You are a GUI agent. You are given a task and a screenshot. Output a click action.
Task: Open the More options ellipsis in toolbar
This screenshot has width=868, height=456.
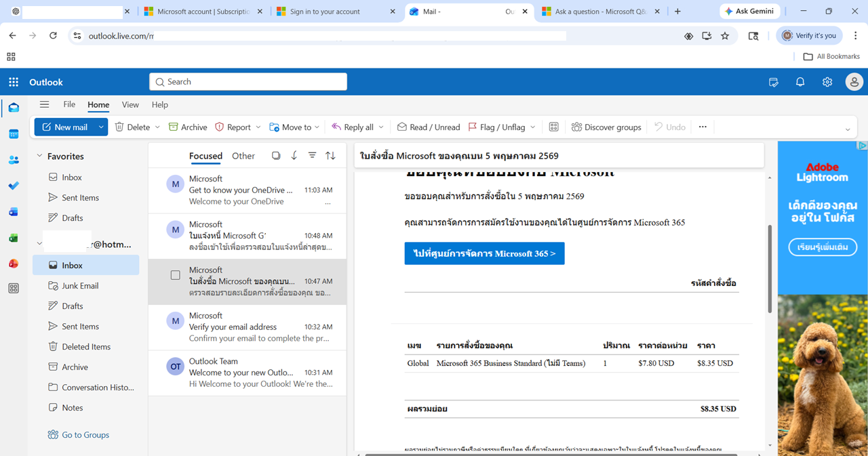click(x=703, y=127)
